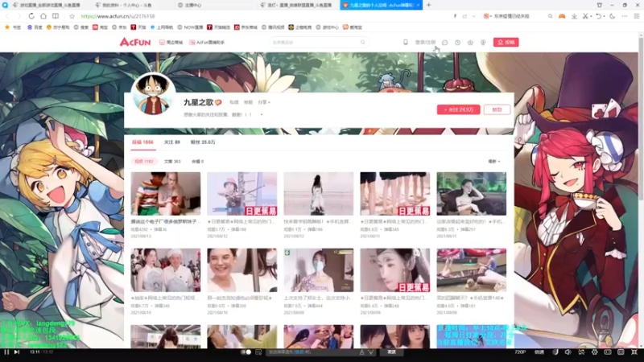Click the browser back arrow
This screenshot has width=644, height=362.
click(7, 16)
